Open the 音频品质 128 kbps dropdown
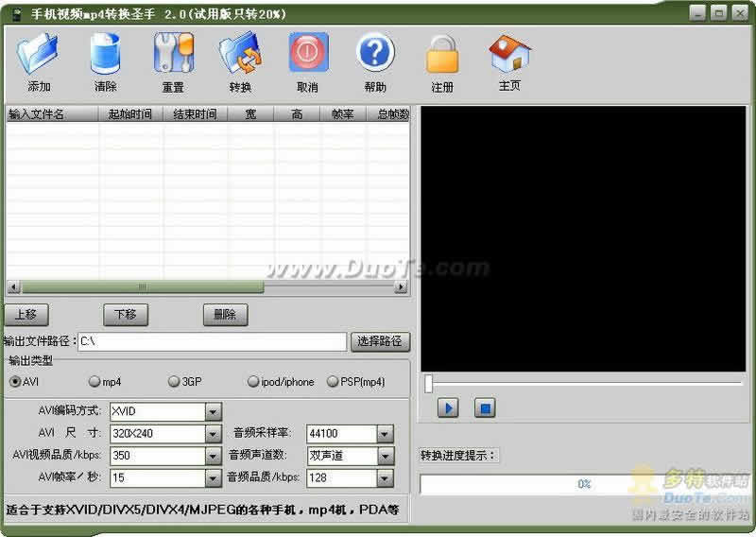Viewport: 756px width, 537px height. point(386,478)
